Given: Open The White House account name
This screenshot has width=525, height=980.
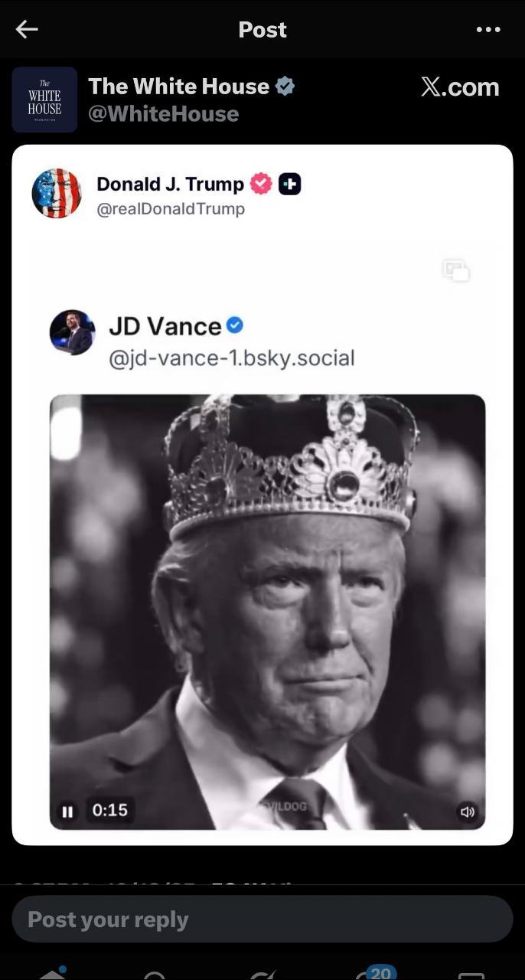Looking at the screenshot, I should tap(178, 87).
